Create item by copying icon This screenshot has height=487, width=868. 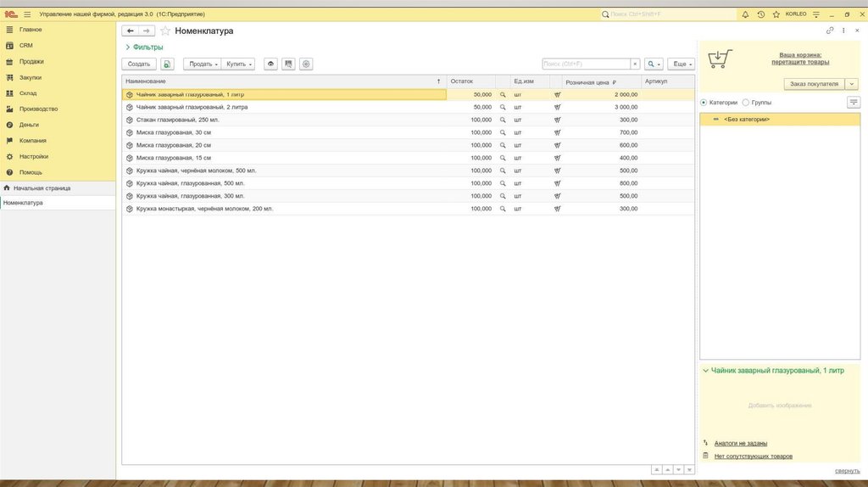point(167,64)
